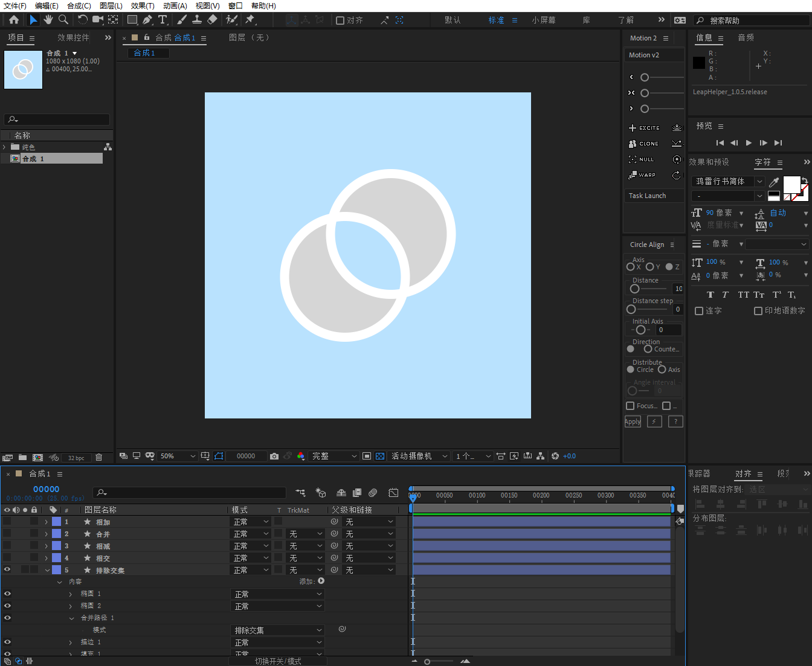This screenshot has width=812, height=666.
Task: Enable the 连字 ligatures checkbox
Action: coord(699,311)
